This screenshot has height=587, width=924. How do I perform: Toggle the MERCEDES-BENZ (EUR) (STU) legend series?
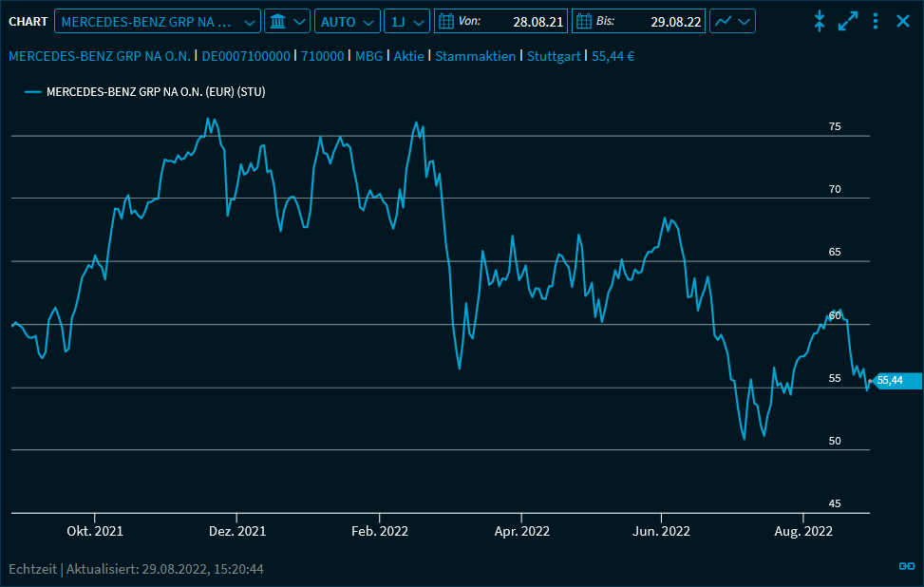[142, 92]
